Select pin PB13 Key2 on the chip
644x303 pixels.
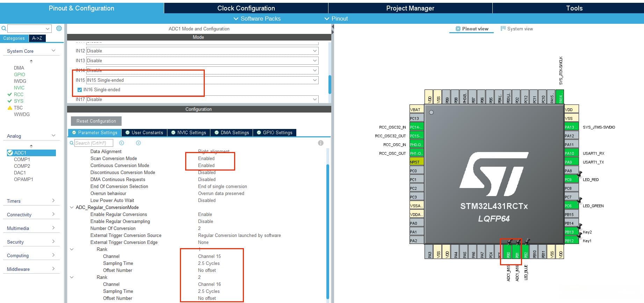[571, 232]
